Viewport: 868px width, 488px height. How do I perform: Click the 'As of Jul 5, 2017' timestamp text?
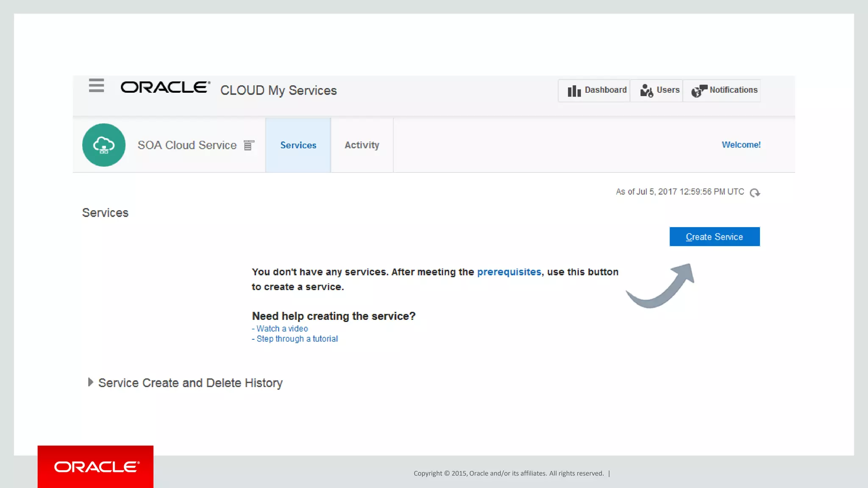pos(680,192)
